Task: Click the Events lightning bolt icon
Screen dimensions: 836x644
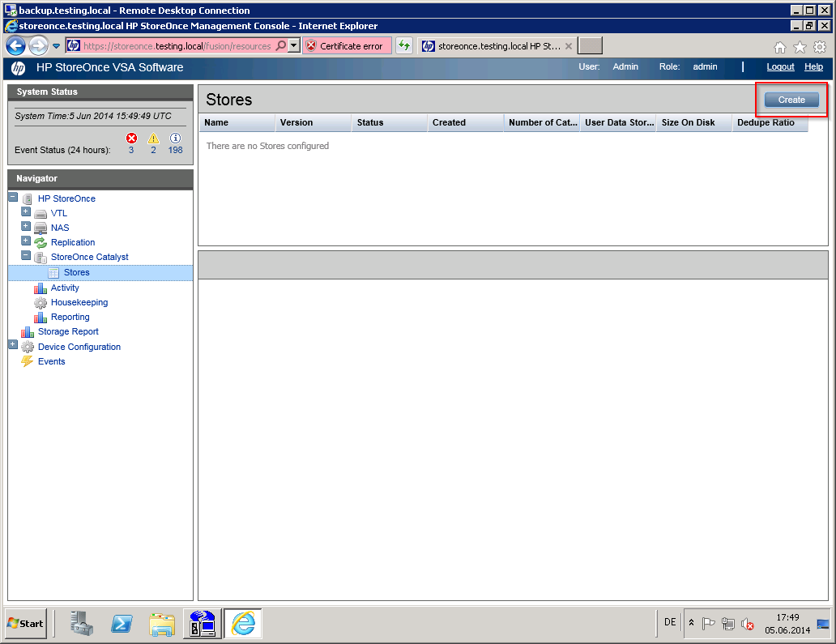Action: point(28,361)
